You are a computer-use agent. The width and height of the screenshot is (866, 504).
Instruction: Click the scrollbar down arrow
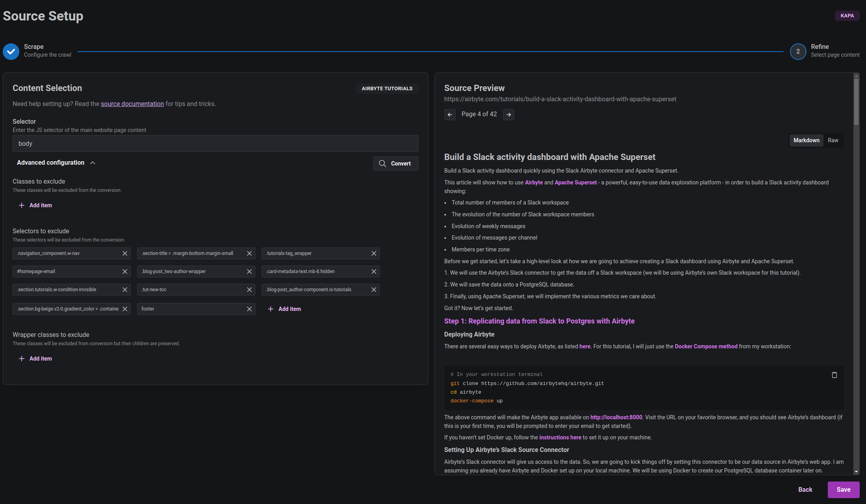856,472
